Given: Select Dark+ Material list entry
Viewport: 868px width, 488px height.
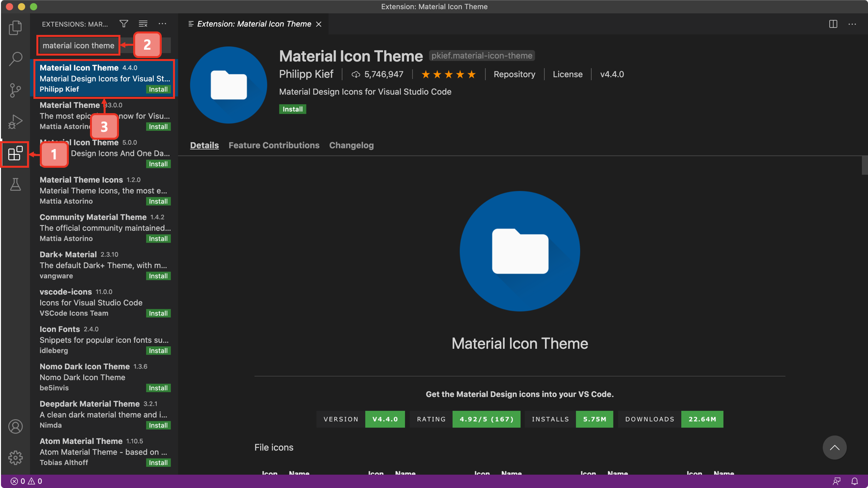Looking at the screenshot, I should click(x=104, y=265).
